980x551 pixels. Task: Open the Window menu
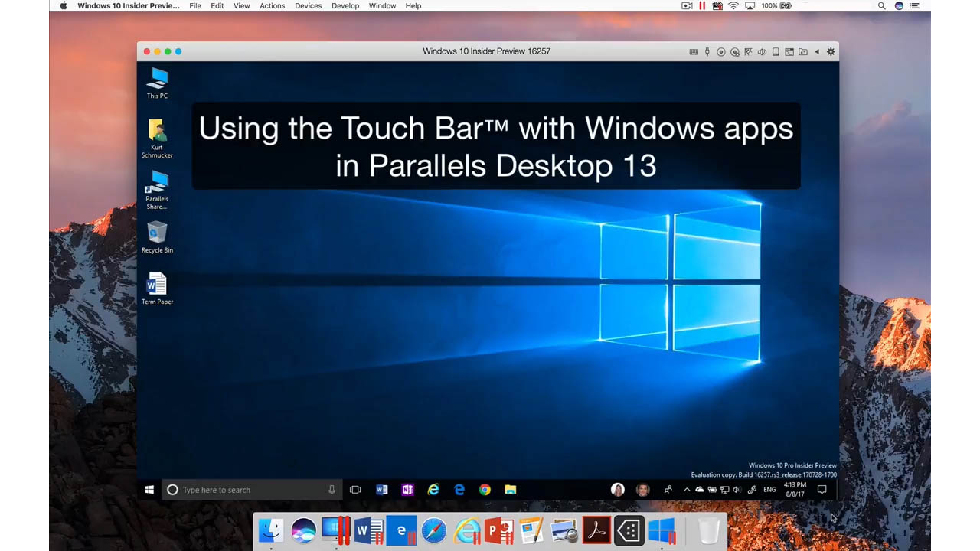[x=382, y=6]
